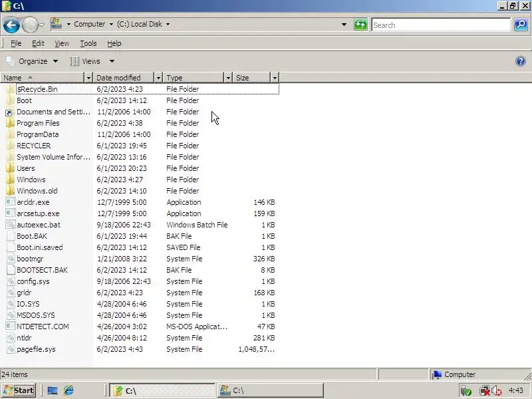This screenshot has height=399, width=532.
Task: Select the Windows folder icon
Action: 10,180
